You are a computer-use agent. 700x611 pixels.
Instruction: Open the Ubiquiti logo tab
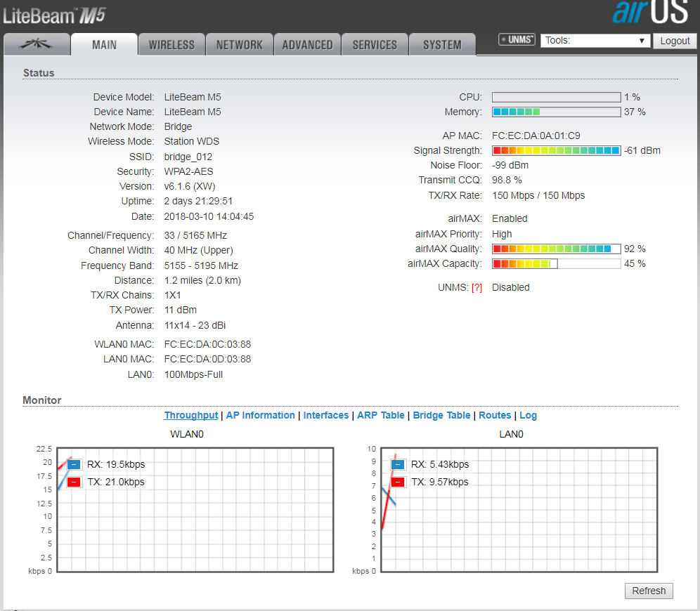[37, 44]
